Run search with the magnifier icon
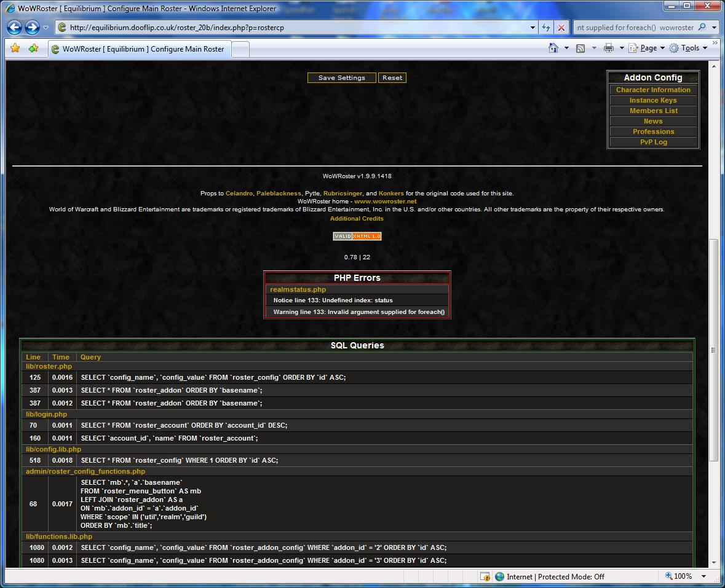 tap(702, 27)
